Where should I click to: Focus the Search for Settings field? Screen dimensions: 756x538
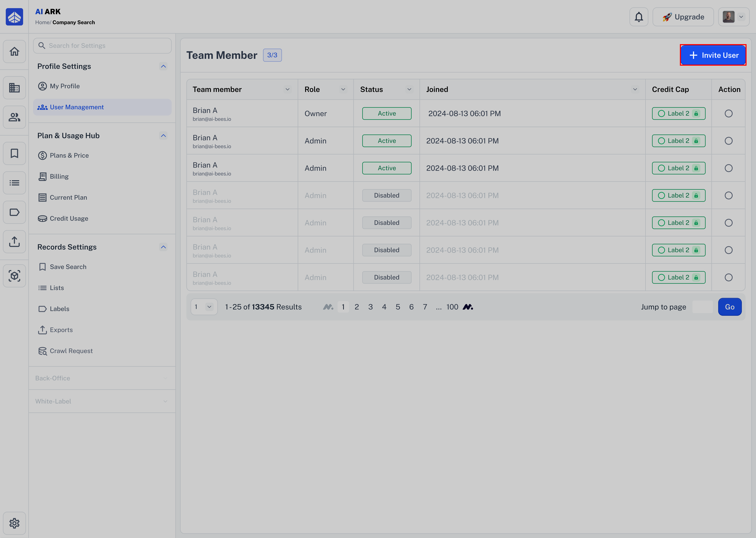pyautogui.click(x=102, y=46)
